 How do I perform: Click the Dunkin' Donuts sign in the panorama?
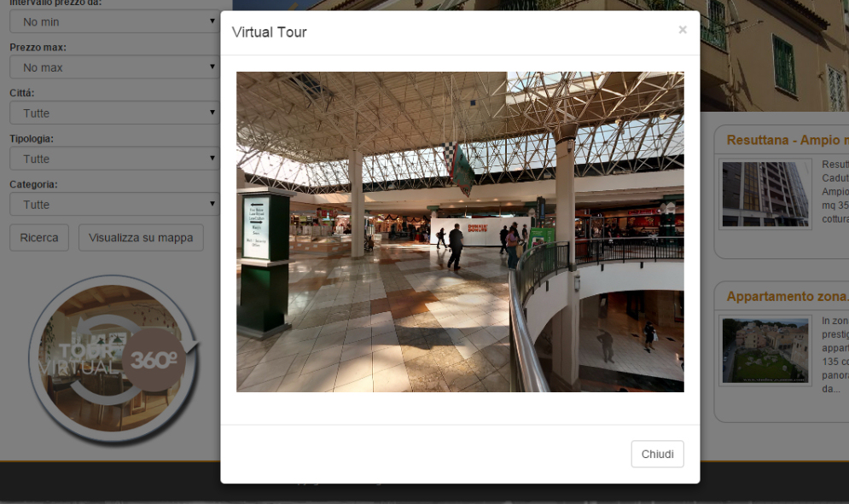click(478, 229)
